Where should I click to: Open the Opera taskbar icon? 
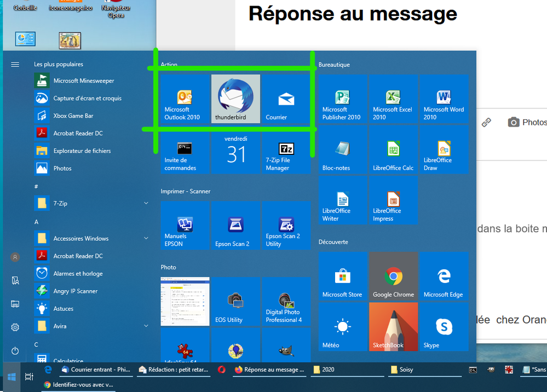pyautogui.click(x=222, y=370)
